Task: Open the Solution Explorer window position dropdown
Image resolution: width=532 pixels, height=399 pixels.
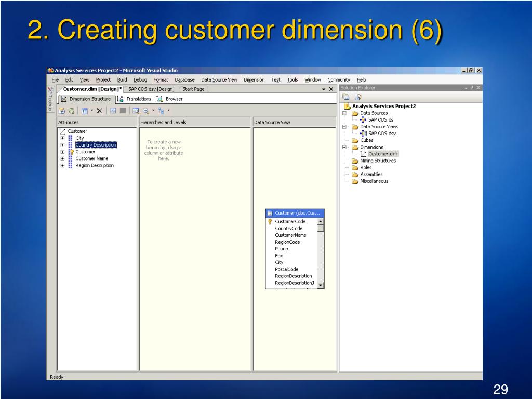Action: pyautogui.click(x=466, y=88)
